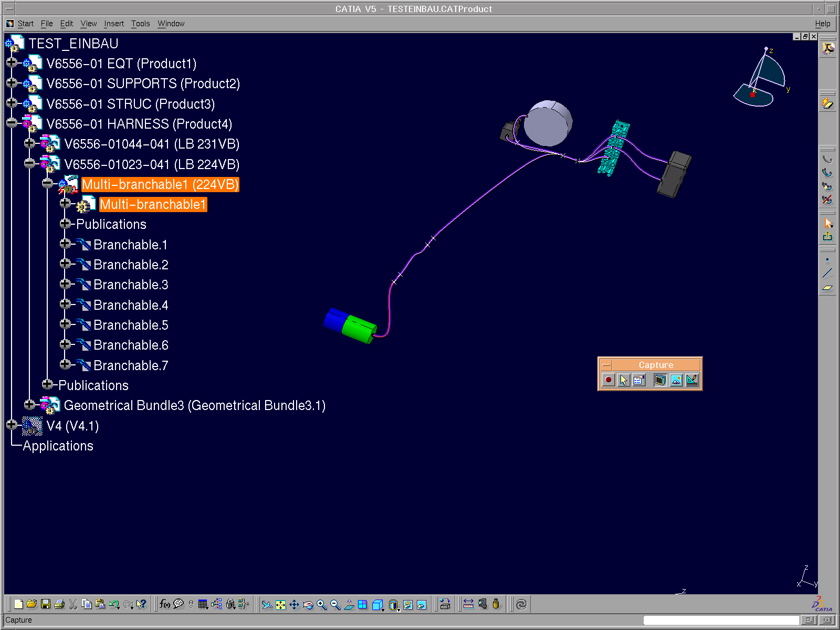Start recording in Capture toolbar
This screenshot has width=840, height=630.
click(x=608, y=380)
